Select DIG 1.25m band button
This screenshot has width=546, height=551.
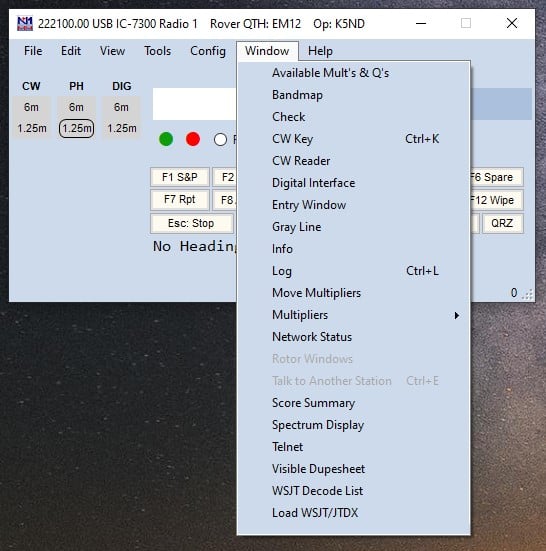tap(122, 128)
